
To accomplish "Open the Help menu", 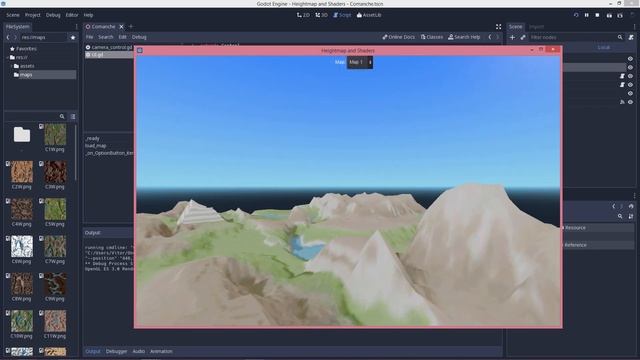I will (x=88, y=15).
